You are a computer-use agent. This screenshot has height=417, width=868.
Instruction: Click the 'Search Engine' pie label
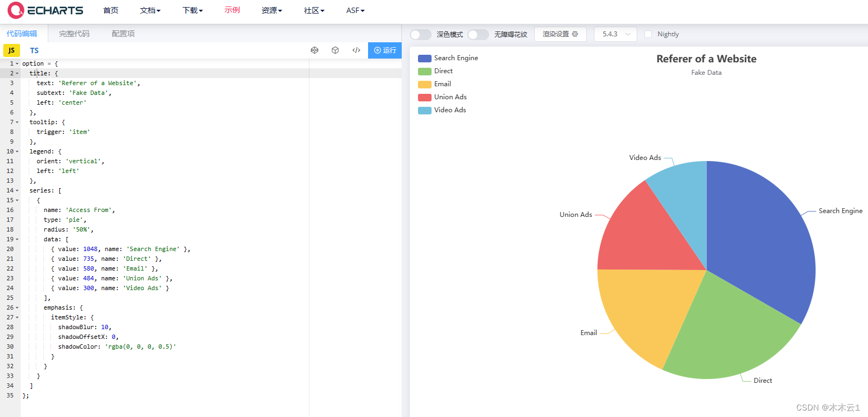pos(840,211)
